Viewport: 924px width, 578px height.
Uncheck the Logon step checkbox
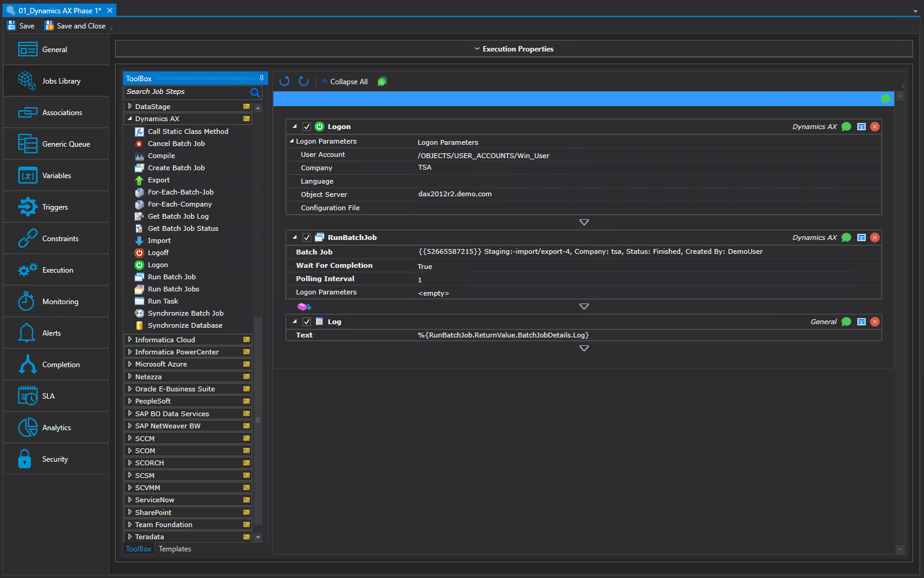point(307,127)
